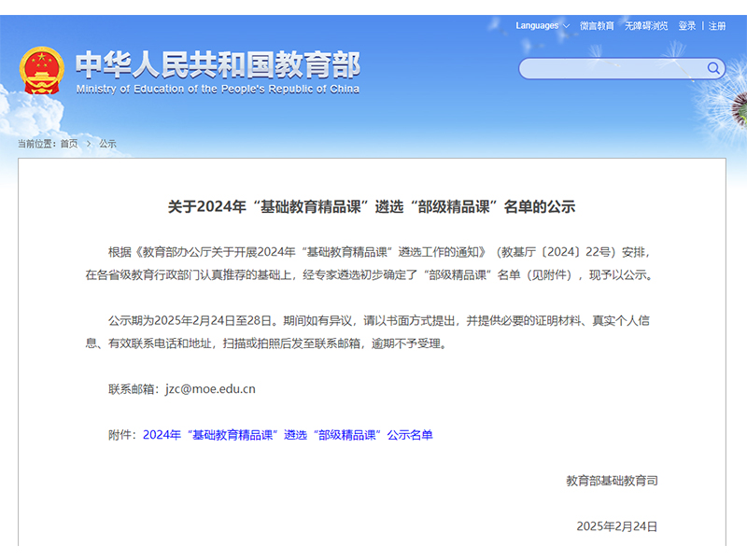The image size is (747, 560).
Task: Click the search magnifier icon
Action: [713, 68]
